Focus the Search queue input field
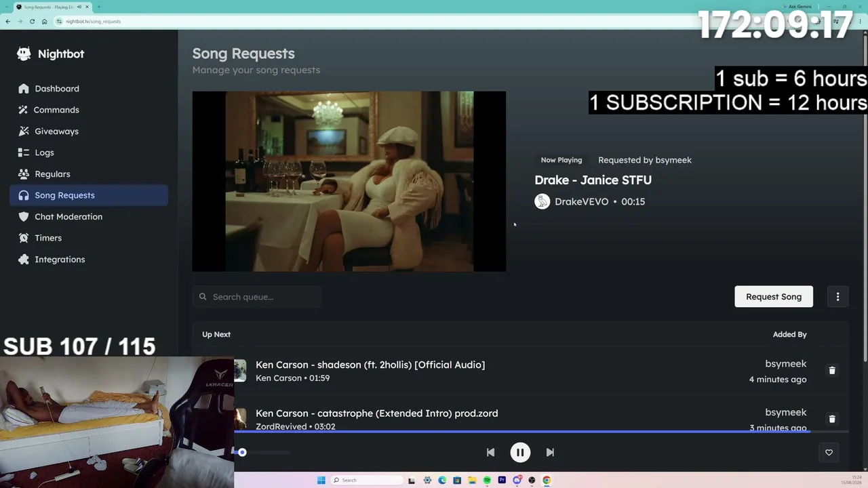 pyautogui.click(x=257, y=297)
